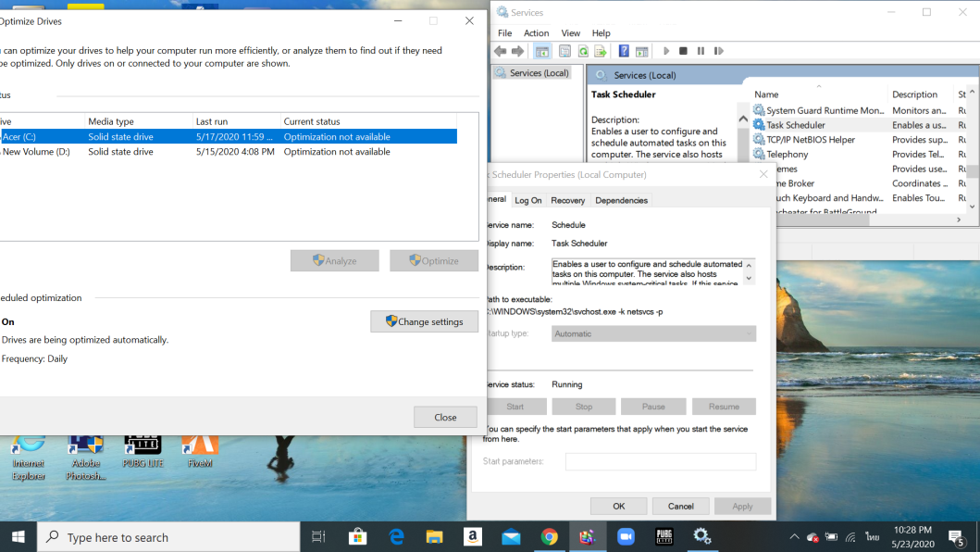
Task: Click Cancel in Task Scheduler Properties
Action: click(680, 507)
